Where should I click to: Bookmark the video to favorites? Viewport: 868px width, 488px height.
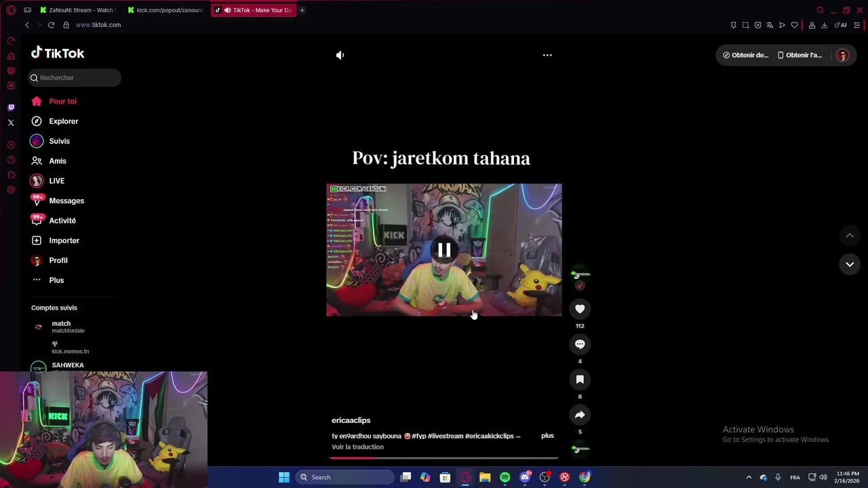click(580, 380)
